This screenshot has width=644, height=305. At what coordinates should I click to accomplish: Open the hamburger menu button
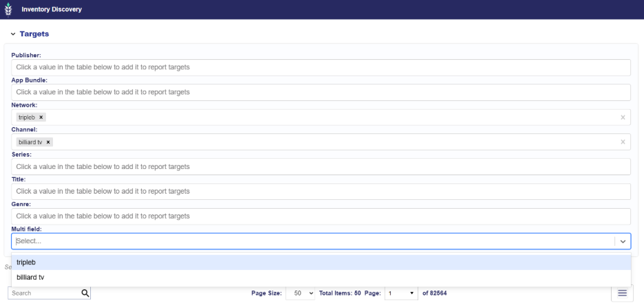[622, 293]
